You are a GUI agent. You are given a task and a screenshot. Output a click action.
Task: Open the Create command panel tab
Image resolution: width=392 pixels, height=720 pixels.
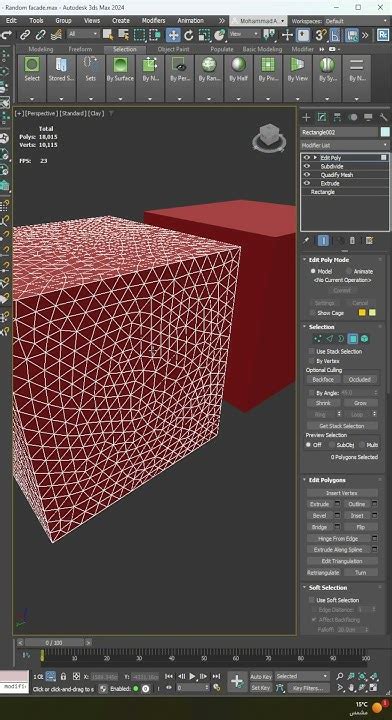306,118
